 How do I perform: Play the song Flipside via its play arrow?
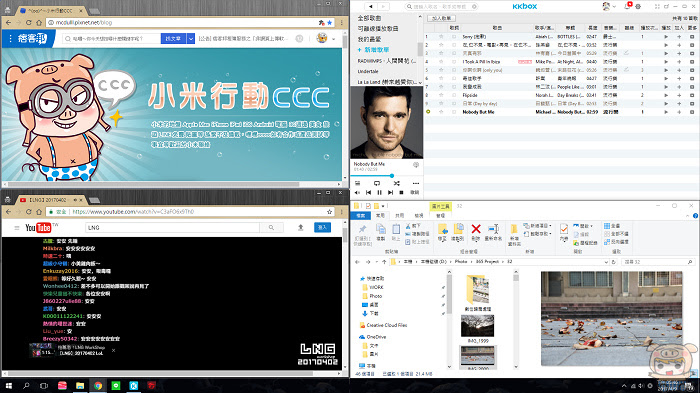[666, 95]
